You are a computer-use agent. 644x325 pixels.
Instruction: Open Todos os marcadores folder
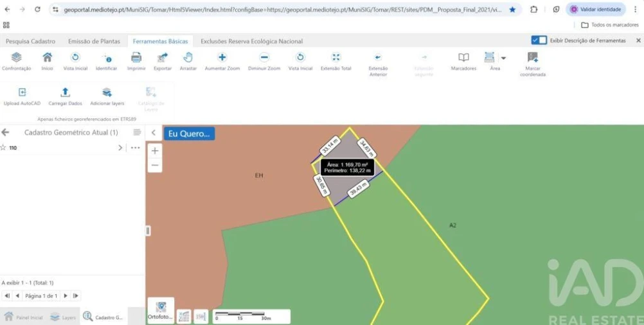click(610, 25)
